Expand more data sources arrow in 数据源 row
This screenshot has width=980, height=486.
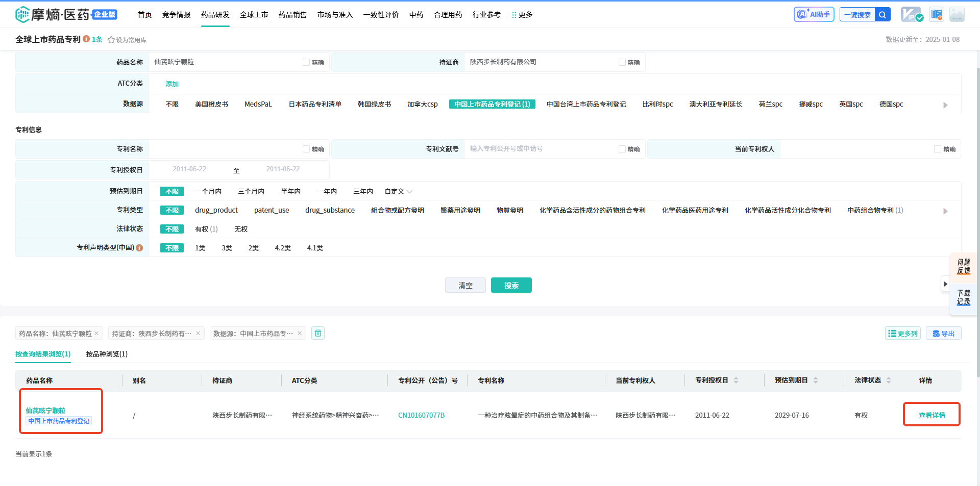point(945,105)
